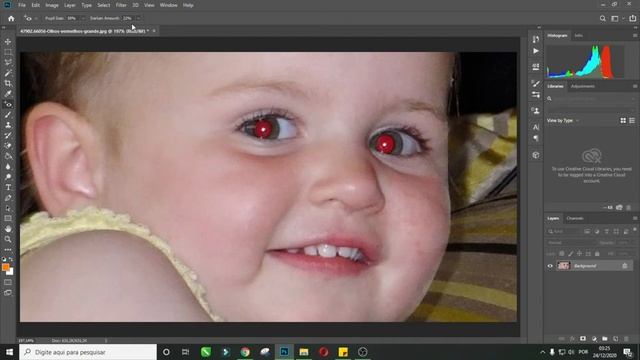Select the Dodge tool
The width and height of the screenshot is (640, 360).
click(8, 177)
